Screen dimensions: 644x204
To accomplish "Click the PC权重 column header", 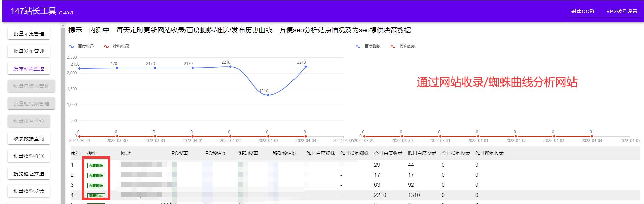I will coord(179,153).
